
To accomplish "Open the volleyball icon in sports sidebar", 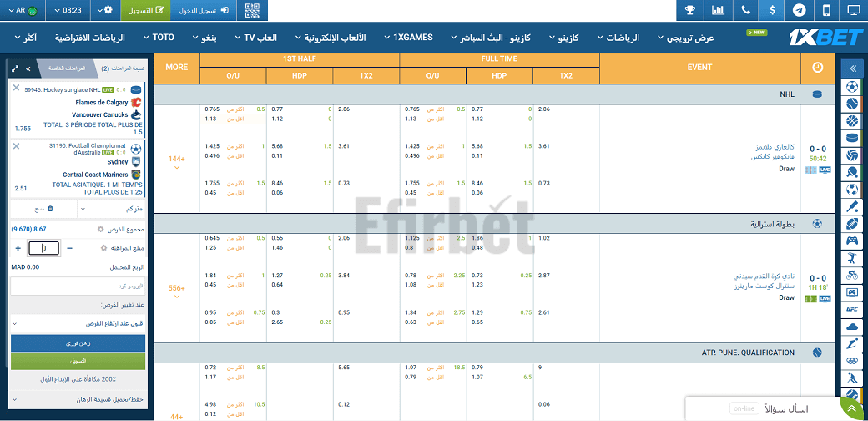I will [852, 155].
